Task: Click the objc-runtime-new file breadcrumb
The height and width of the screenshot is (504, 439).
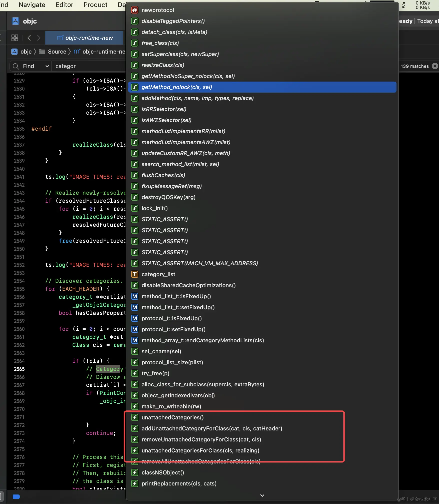Action: click(100, 52)
